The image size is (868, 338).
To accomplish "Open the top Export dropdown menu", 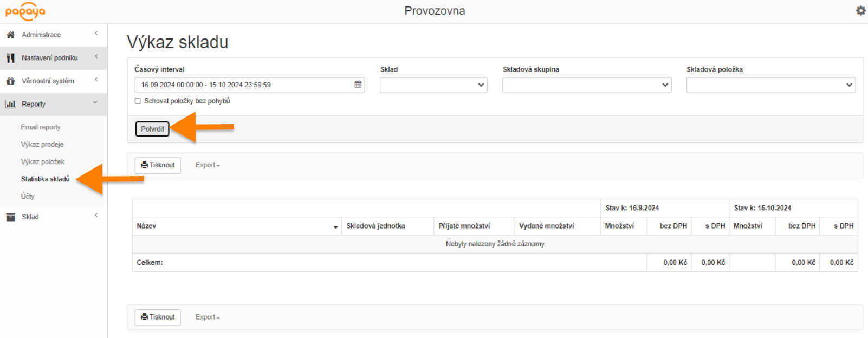I will [208, 165].
